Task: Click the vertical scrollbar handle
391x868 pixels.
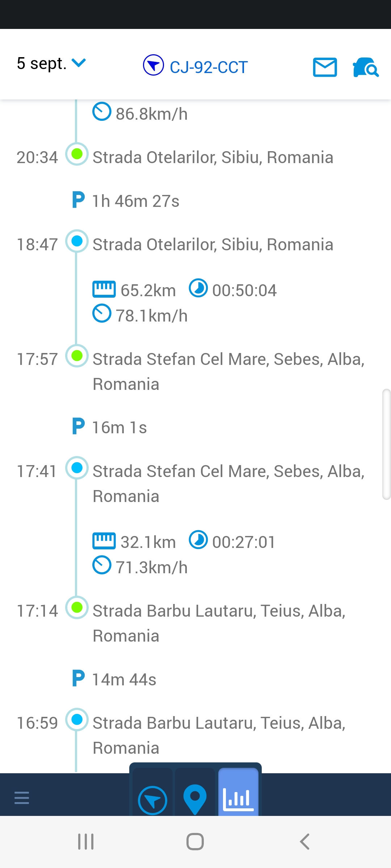Action: 386,444
